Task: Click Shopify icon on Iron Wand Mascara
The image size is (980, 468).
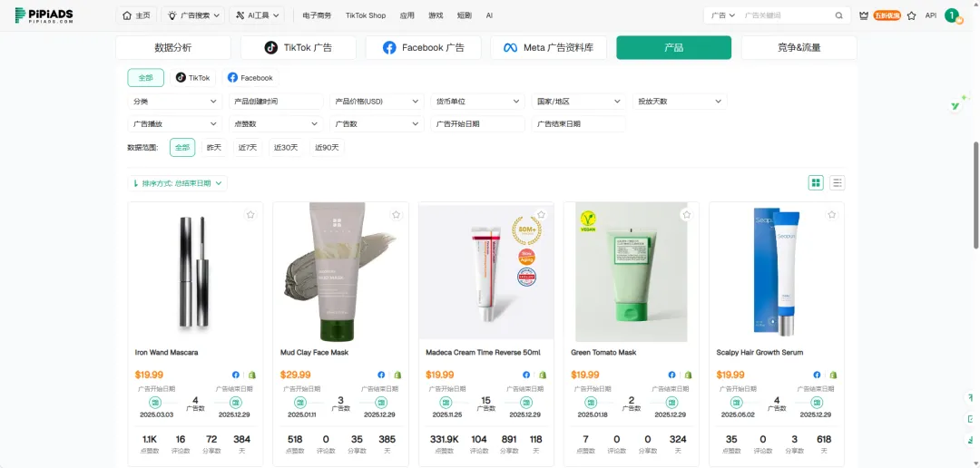Action: [x=252, y=375]
